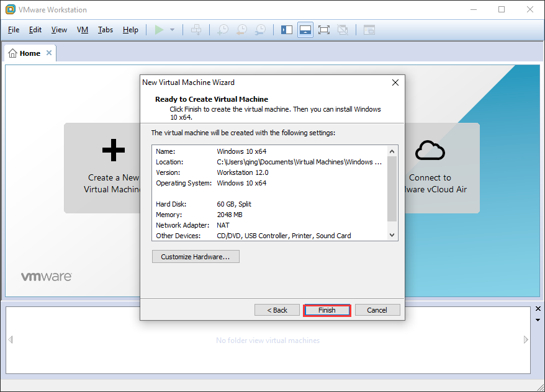This screenshot has width=545, height=392.
Task: Open the View menu
Action: point(59,30)
